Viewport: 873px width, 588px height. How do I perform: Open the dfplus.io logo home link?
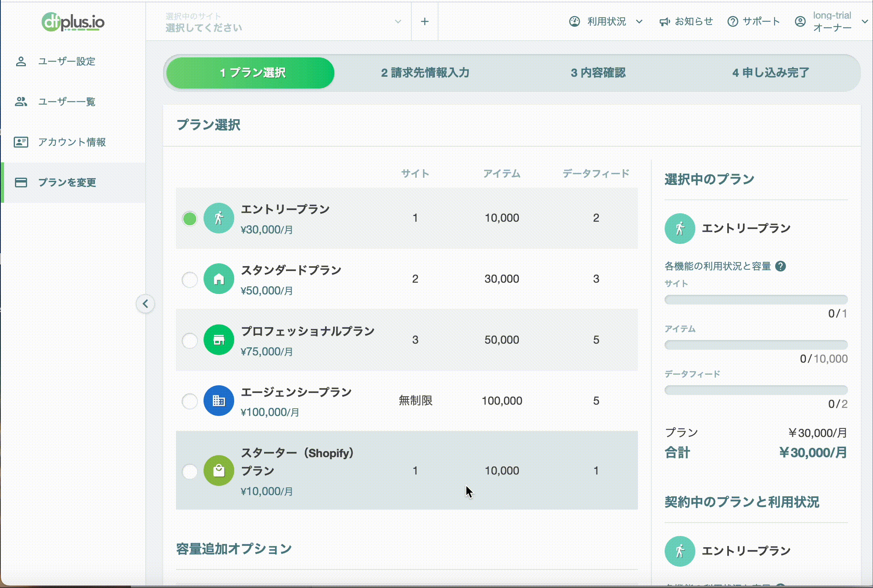point(73,22)
